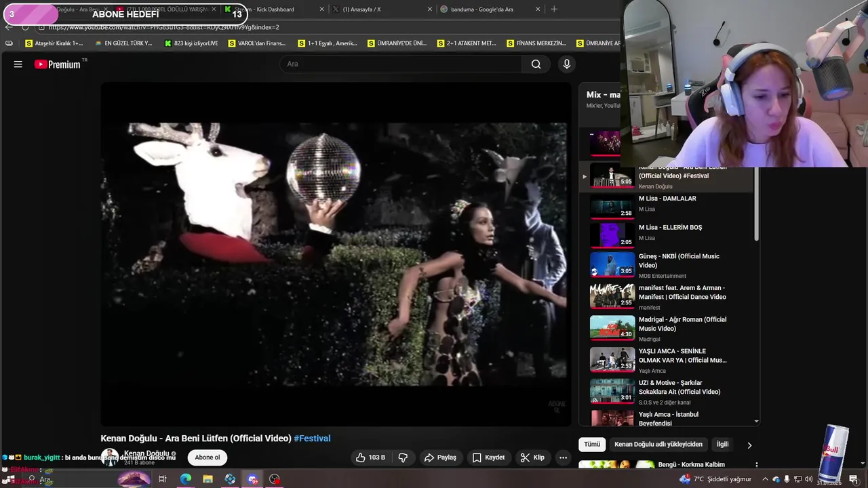Play 'Madrigal - Ağır Roman' thumbnail

click(x=612, y=327)
